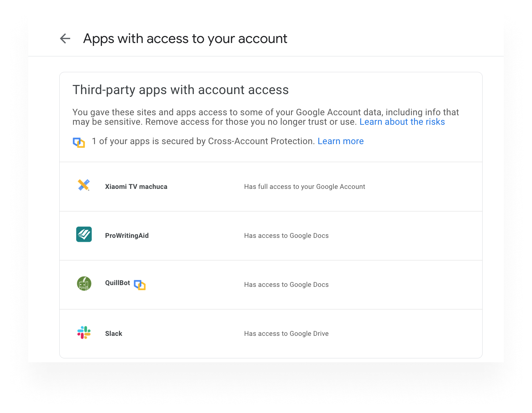
Task: Click the Third-party apps with account access heading
Action: click(180, 90)
